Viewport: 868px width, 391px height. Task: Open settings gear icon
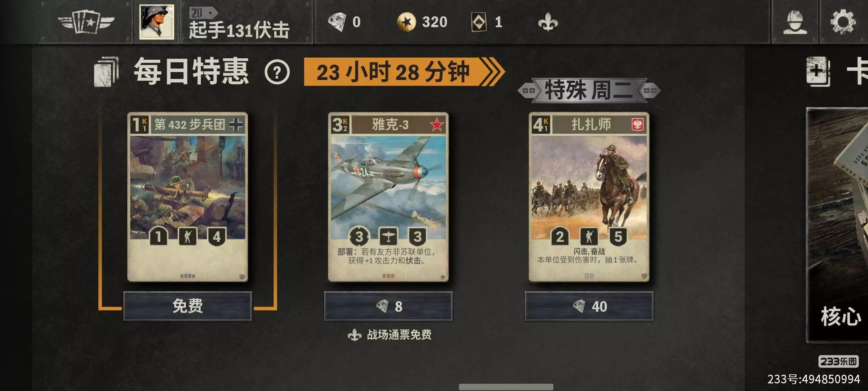(x=843, y=22)
